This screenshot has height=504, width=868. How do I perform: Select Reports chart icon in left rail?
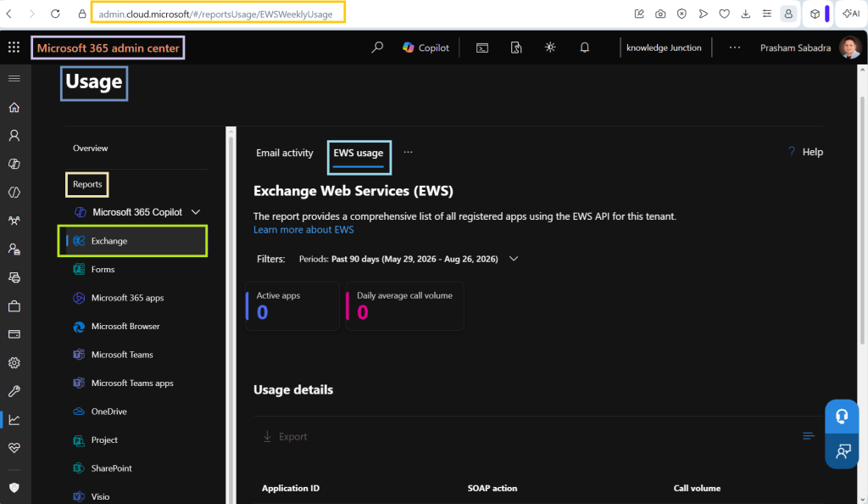pyautogui.click(x=14, y=420)
